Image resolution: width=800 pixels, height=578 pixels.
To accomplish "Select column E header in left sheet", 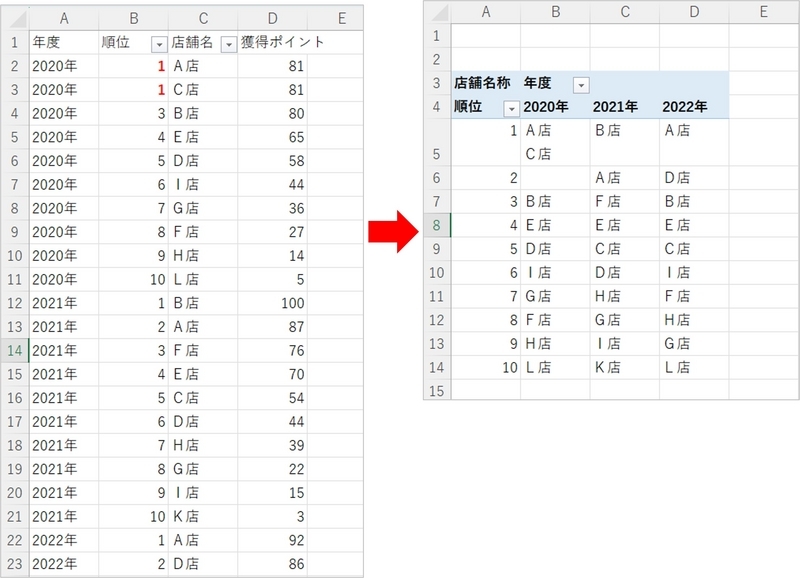I will point(342,19).
